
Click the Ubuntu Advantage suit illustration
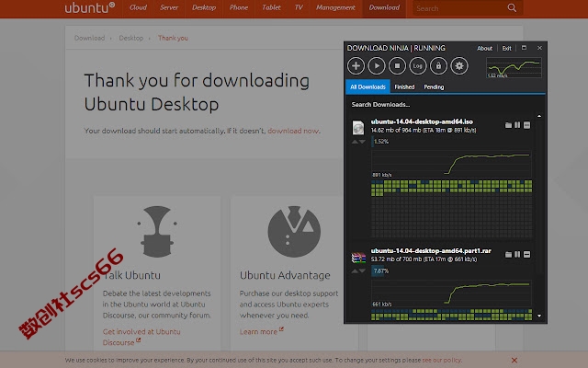point(294,231)
